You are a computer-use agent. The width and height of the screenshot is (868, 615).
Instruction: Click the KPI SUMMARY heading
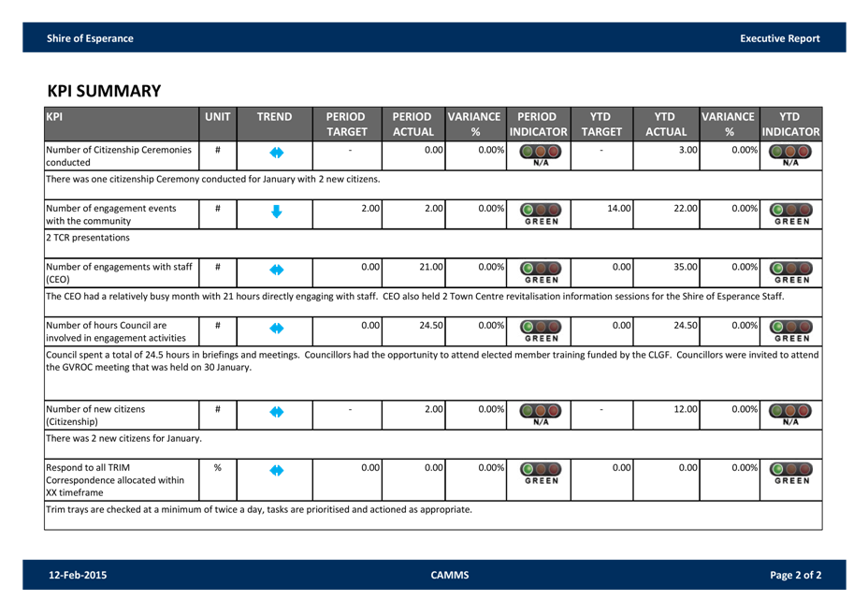tap(104, 91)
